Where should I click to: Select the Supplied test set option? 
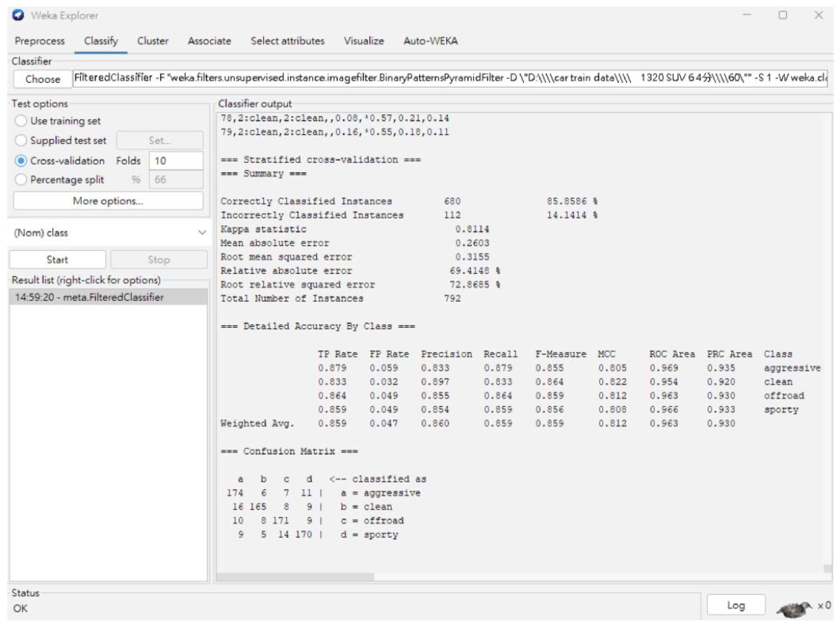21,140
